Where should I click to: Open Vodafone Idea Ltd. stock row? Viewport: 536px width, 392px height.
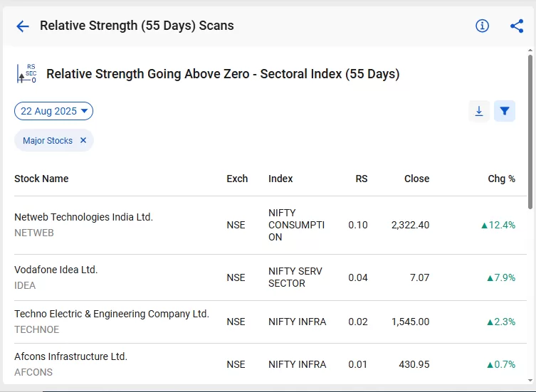coord(270,277)
